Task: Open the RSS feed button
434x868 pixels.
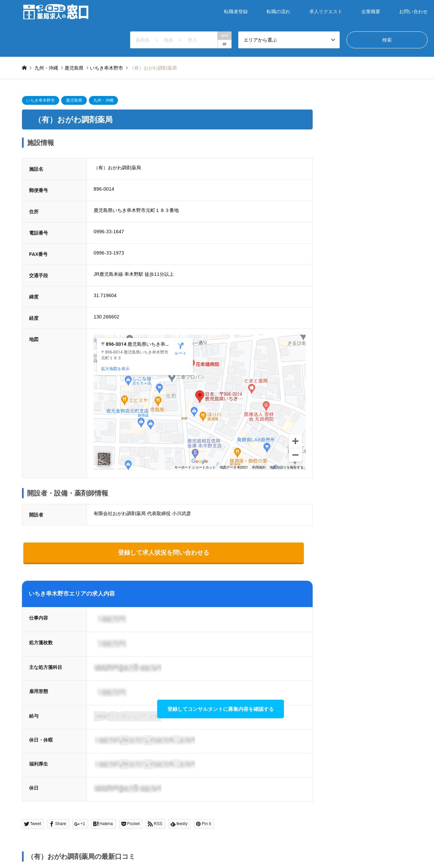Action: [155, 824]
